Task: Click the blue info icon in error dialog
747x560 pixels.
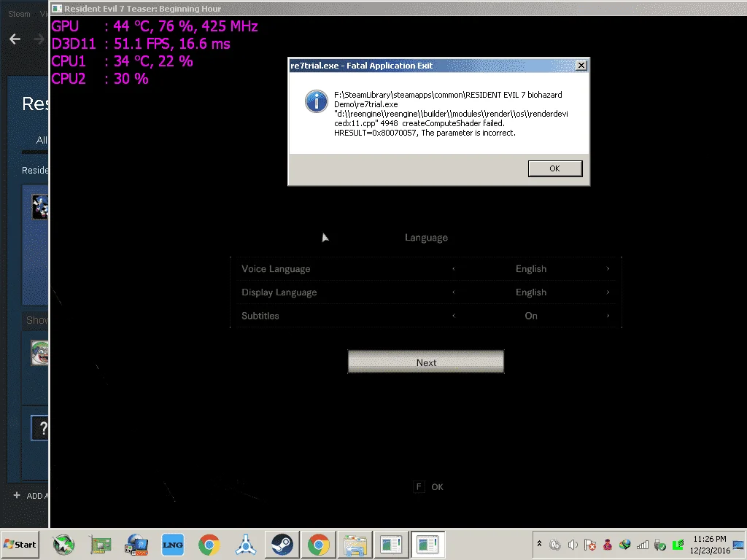Action: coord(317,101)
